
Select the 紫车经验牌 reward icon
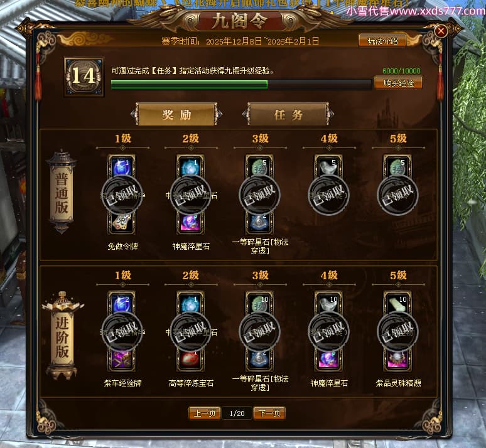pos(122,360)
